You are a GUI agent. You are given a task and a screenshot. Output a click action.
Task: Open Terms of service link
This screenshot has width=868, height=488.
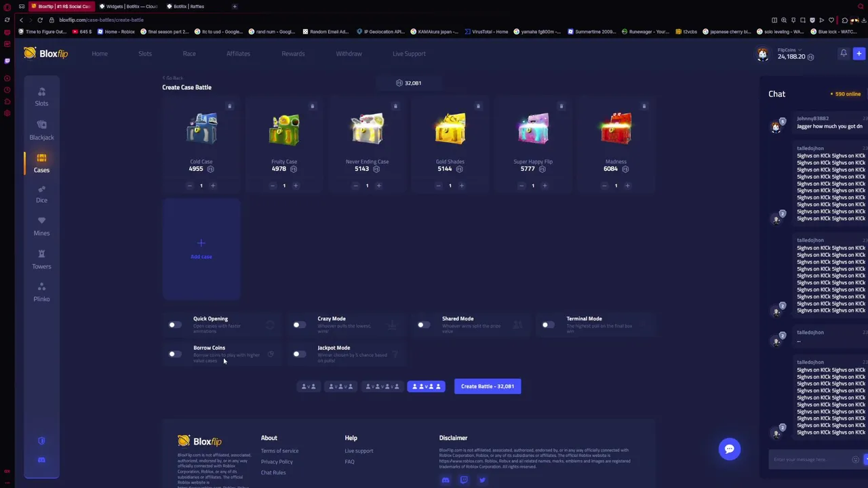279,451
